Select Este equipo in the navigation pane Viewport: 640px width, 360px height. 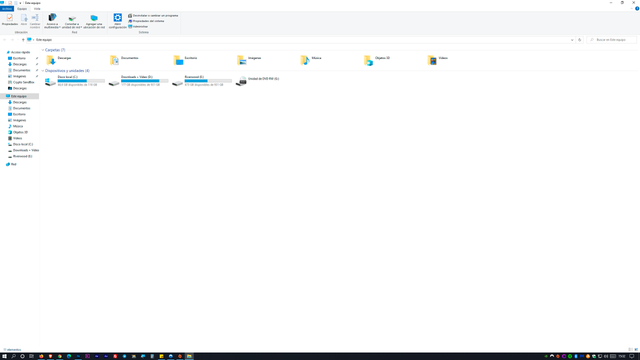20,96
